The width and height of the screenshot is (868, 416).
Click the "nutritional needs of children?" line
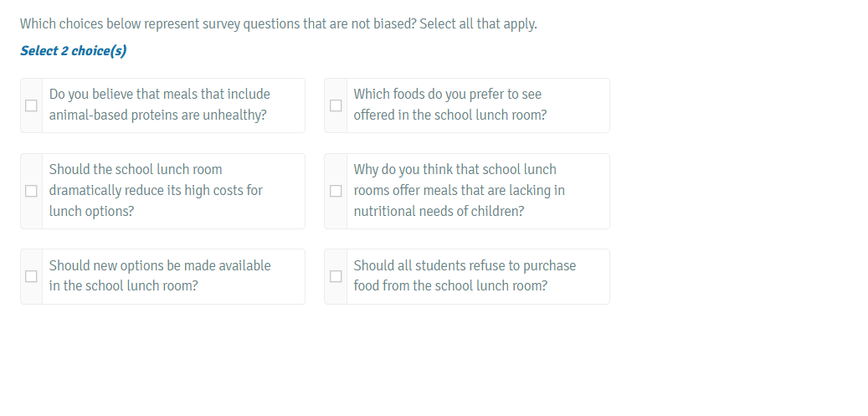coord(439,212)
